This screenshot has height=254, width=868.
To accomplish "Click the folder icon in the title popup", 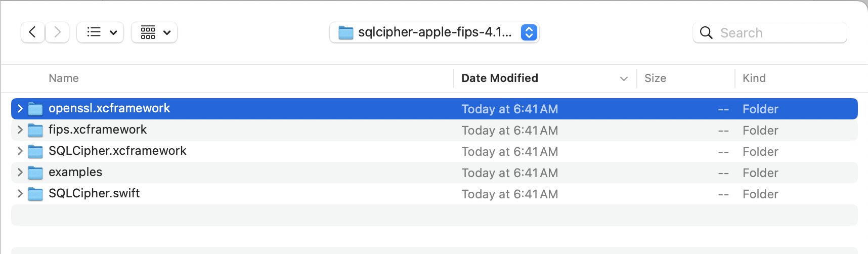I will tap(345, 33).
